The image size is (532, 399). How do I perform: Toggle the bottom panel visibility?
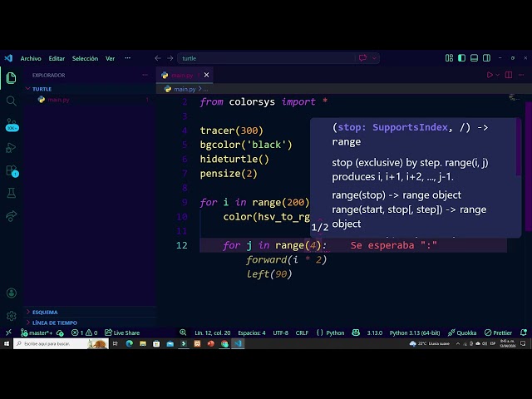pos(474,58)
